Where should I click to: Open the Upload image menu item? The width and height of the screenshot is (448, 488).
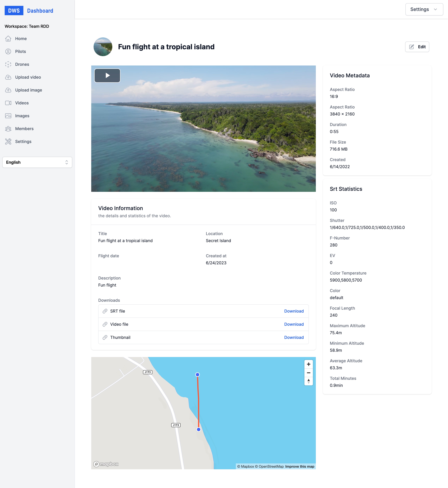click(28, 90)
